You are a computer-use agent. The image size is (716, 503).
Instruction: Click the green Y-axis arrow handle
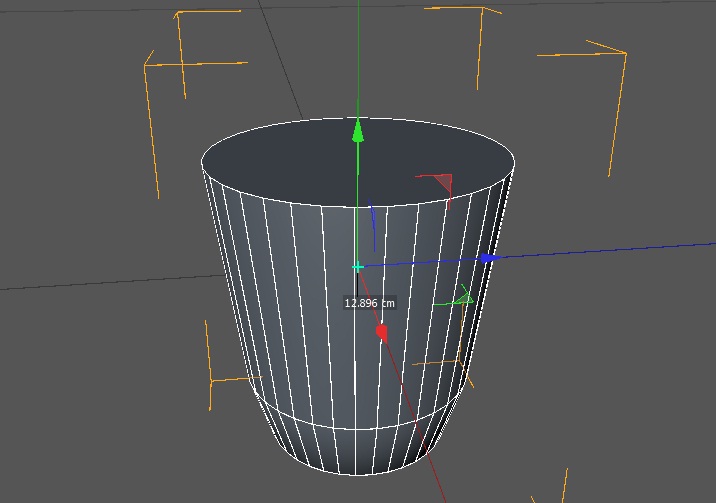click(358, 131)
